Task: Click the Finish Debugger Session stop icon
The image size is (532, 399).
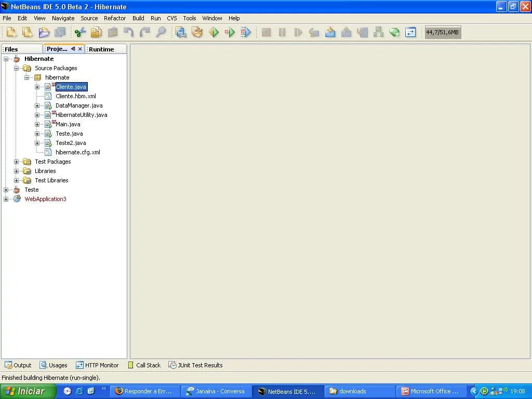Action: (266, 33)
